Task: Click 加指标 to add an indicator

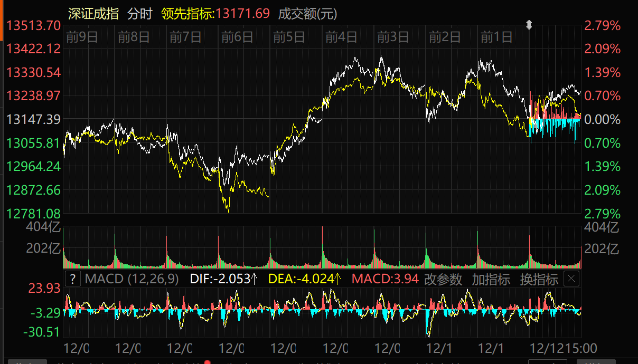Action: [491, 279]
